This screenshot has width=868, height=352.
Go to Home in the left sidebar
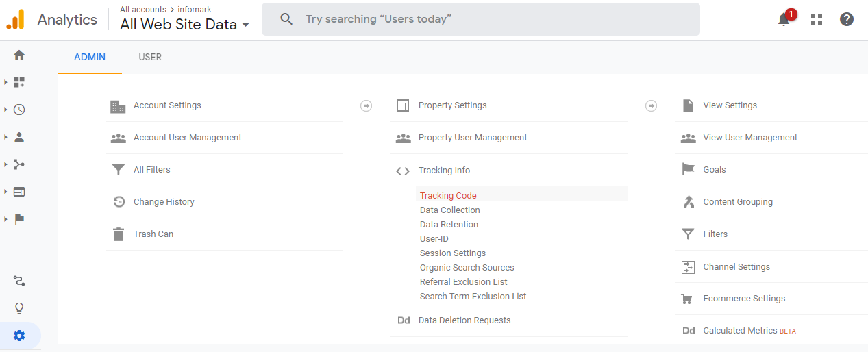point(19,55)
